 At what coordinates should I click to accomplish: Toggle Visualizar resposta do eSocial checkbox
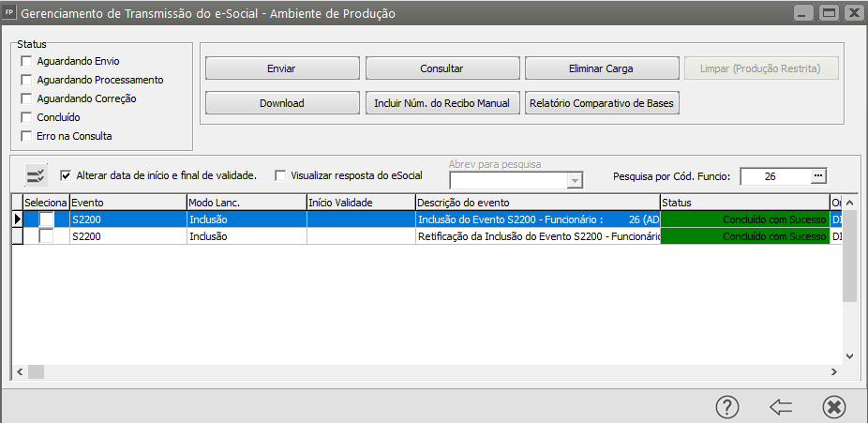280,175
